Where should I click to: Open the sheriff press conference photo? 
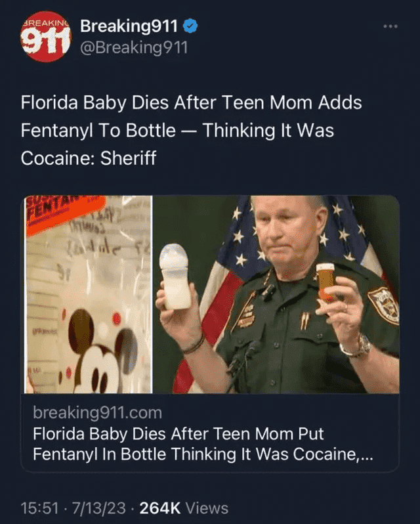pyautogui.click(x=276, y=294)
